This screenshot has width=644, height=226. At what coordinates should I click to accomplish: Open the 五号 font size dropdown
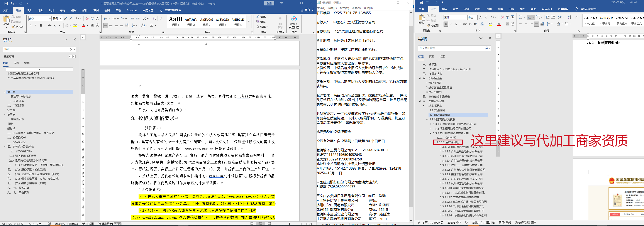[x=61, y=19]
